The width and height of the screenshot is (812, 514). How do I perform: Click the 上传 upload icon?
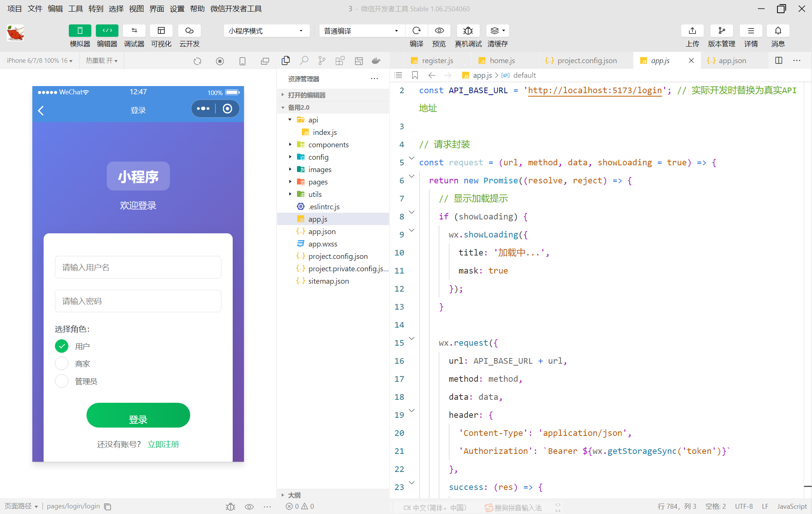[x=692, y=31]
